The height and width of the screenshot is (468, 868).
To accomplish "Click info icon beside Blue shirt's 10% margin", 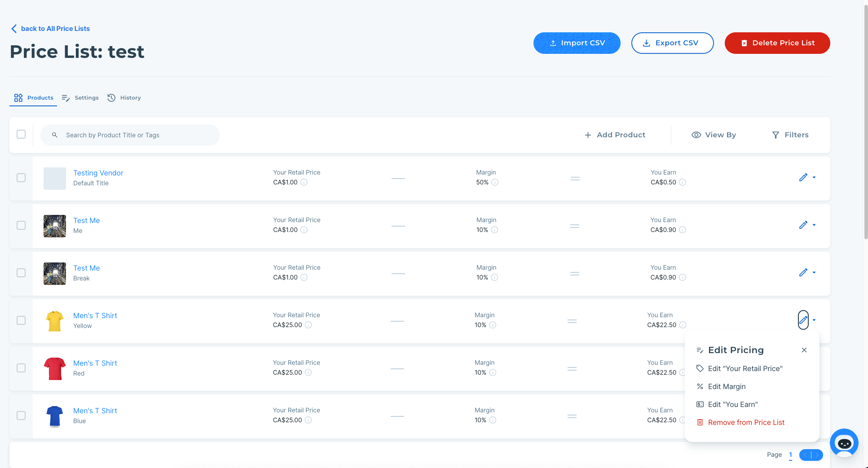I will pyautogui.click(x=493, y=420).
